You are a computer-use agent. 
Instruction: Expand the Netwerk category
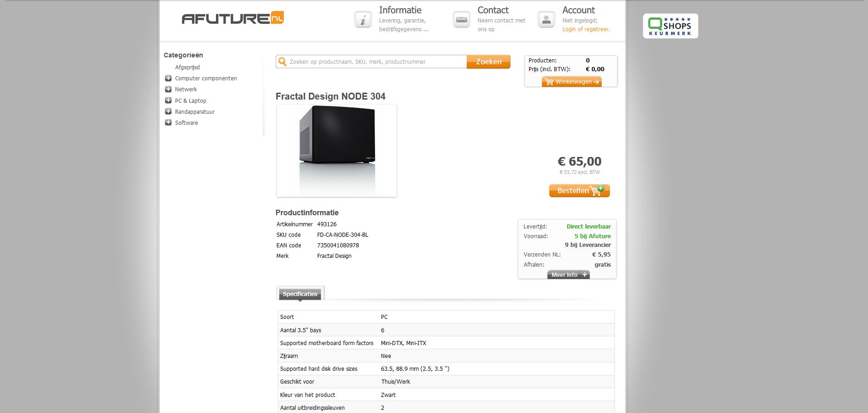pyautogui.click(x=168, y=89)
